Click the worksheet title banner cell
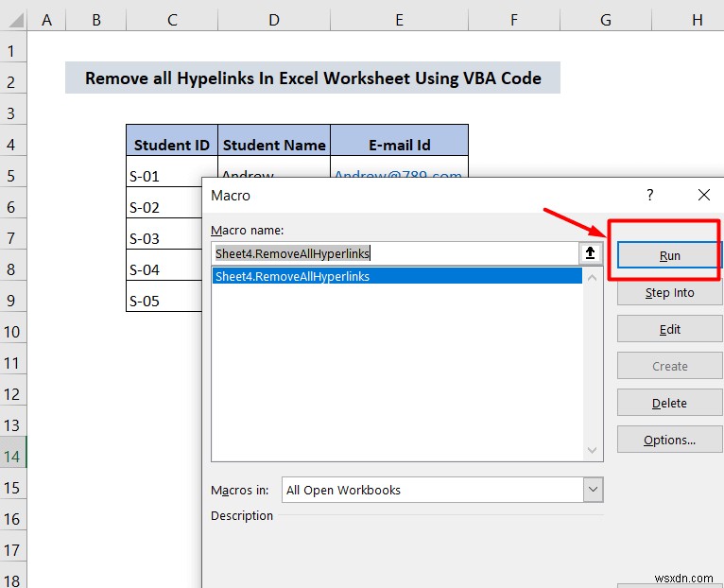The width and height of the screenshot is (724, 588). pyautogui.click(x=313, y=78)
